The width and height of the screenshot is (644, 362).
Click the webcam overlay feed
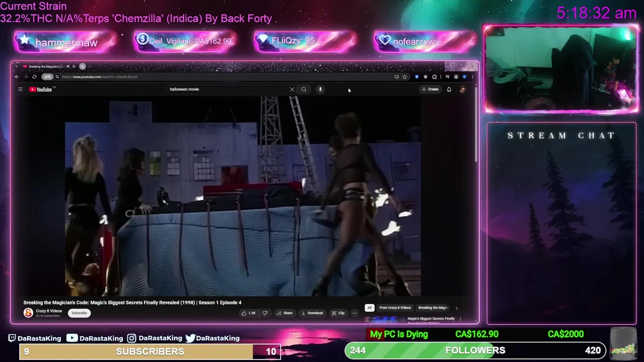(561, 68)
